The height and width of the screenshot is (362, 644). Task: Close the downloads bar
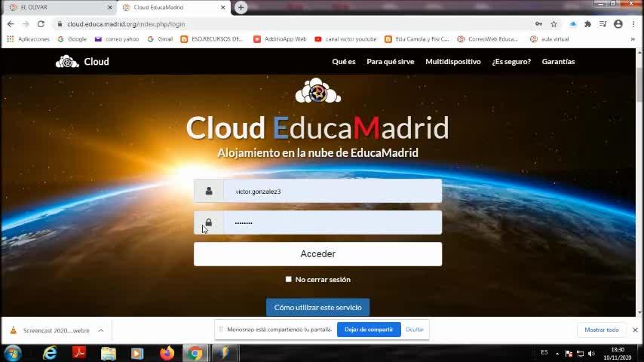pyautogui.click(x=635, y=330)
